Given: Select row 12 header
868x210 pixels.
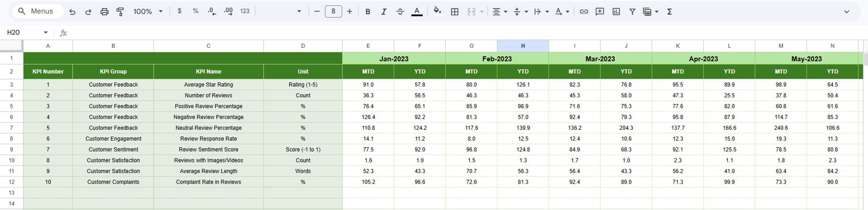Looking at the screenshot, I should [11, 182].
